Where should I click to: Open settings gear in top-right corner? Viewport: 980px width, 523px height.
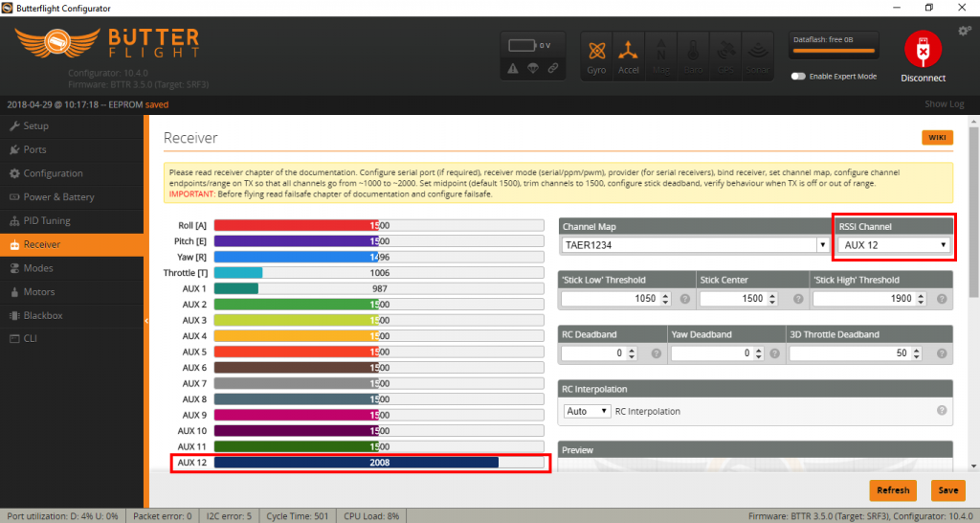[x=964, y=32]
